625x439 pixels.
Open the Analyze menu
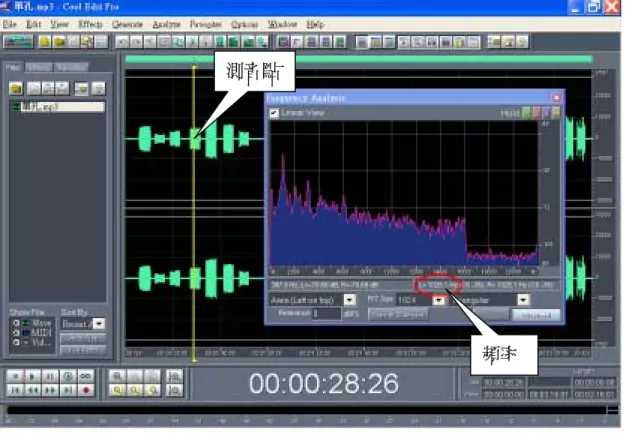coord(166,24)
